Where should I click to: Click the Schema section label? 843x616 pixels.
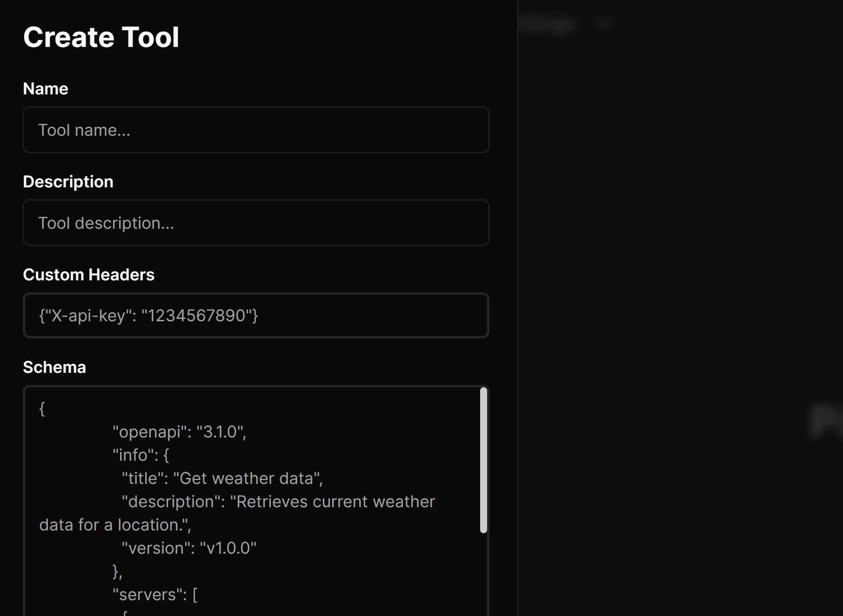(x=54, y=367)
